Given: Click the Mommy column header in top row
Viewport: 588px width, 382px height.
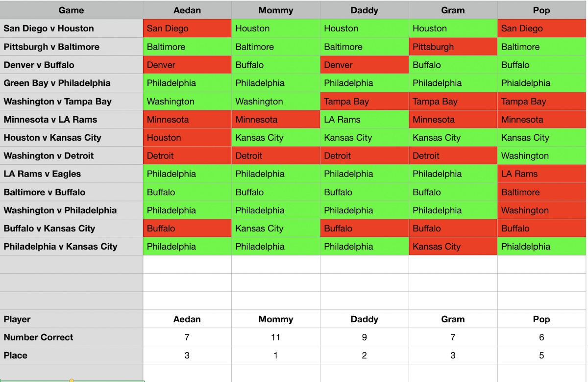Looking at the screenshot, I should [x=276, y=10].
